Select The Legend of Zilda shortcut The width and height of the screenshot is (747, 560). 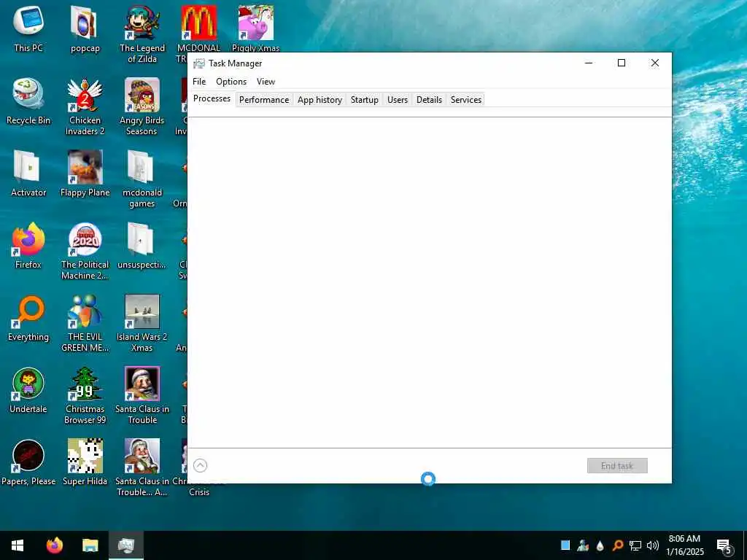point(142,34)
